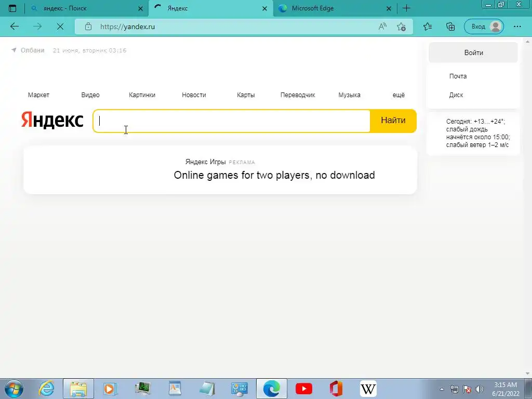Viewport: 532px width, 399px height.
Task: Open the Favorites list
Action: (428, 26)
